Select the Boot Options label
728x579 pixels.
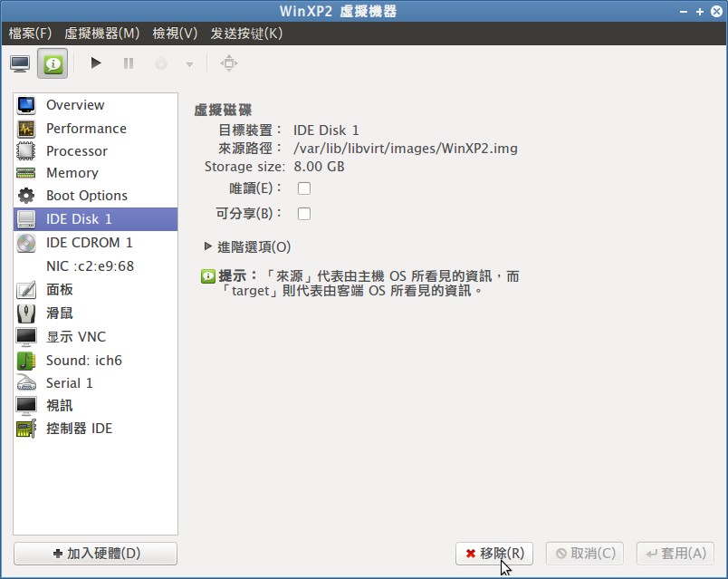click(87, 196)
